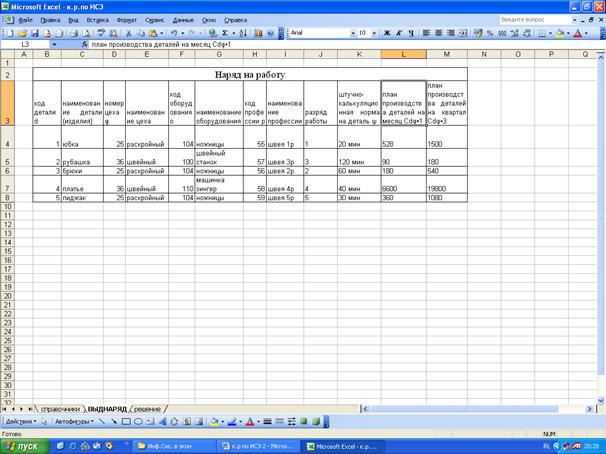This screenshot has height=454, width=606.
Task: Click the font color A in formatting toolbar
Action: pos(578,34)
